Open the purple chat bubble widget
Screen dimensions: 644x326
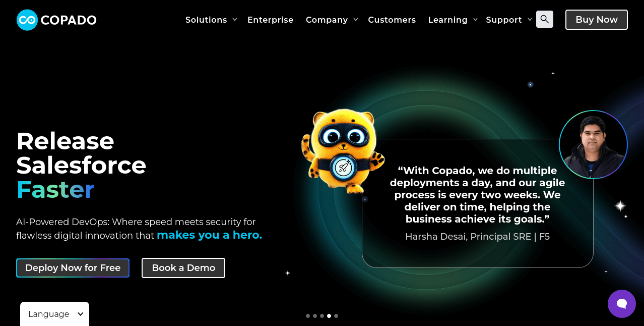pyautogui.click(x=622, y=304)
